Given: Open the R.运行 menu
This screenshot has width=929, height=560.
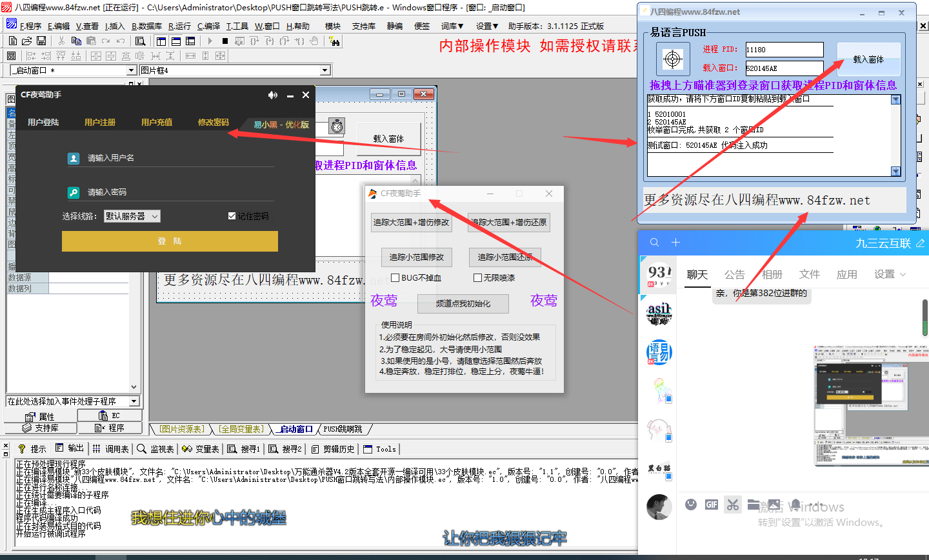Looking at the screenshot, I should [x=179, y=26].
